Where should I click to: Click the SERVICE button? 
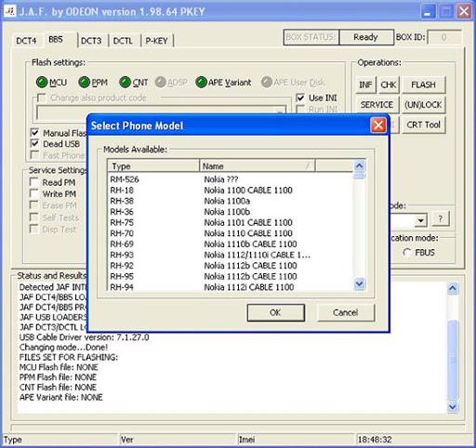point(377,105)
